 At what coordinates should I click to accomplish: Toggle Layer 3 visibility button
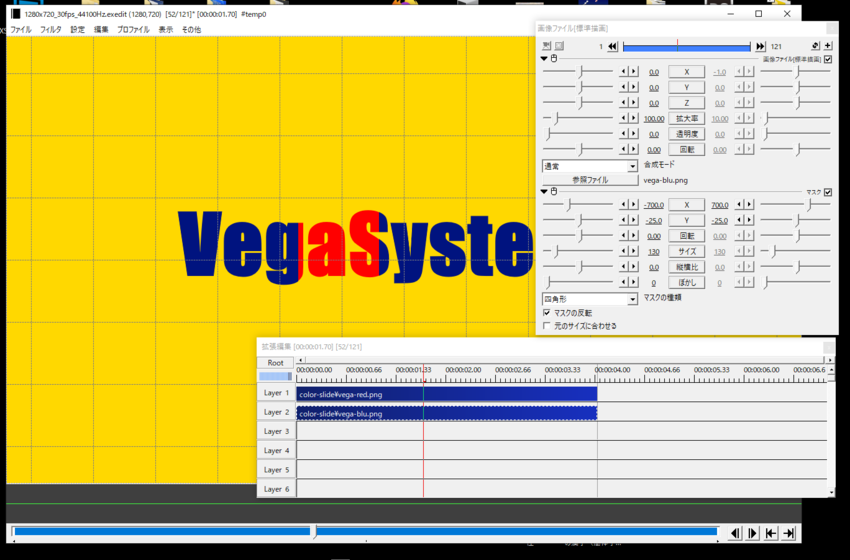pos(275,431)
